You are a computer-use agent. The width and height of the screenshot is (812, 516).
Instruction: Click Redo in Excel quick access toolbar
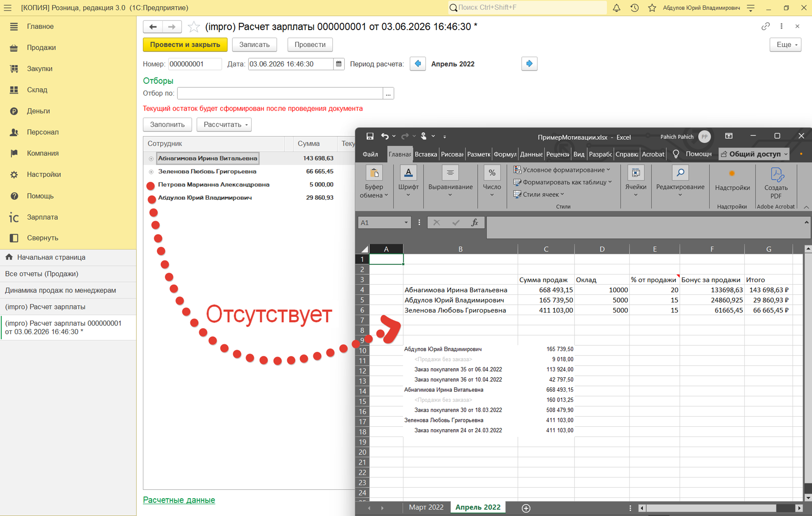pyautogui.click(x=405, y=136)
